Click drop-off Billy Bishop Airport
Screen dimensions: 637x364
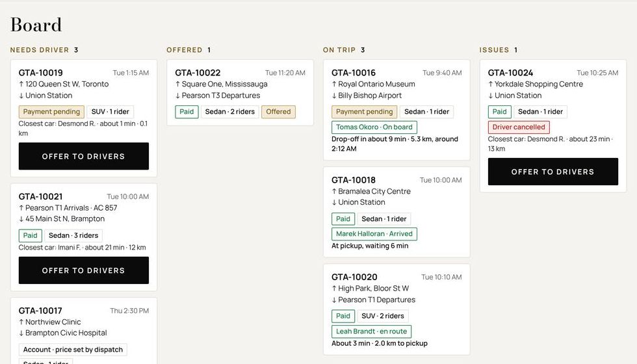tap(367, 96)
